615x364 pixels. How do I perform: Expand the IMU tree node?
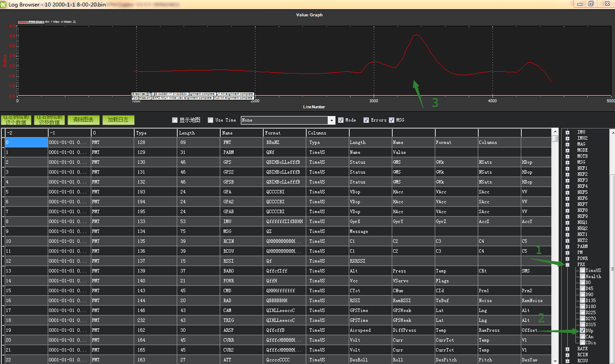click(567, 132)
